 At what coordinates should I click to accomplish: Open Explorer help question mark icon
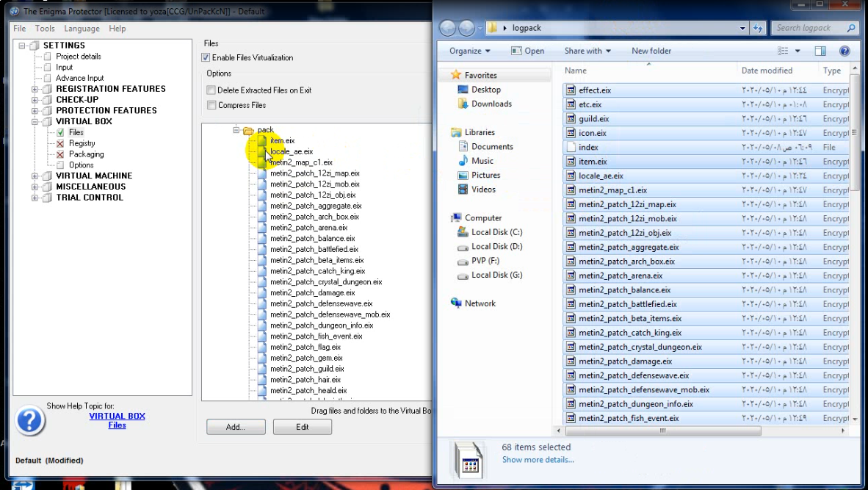click(845, 51)
